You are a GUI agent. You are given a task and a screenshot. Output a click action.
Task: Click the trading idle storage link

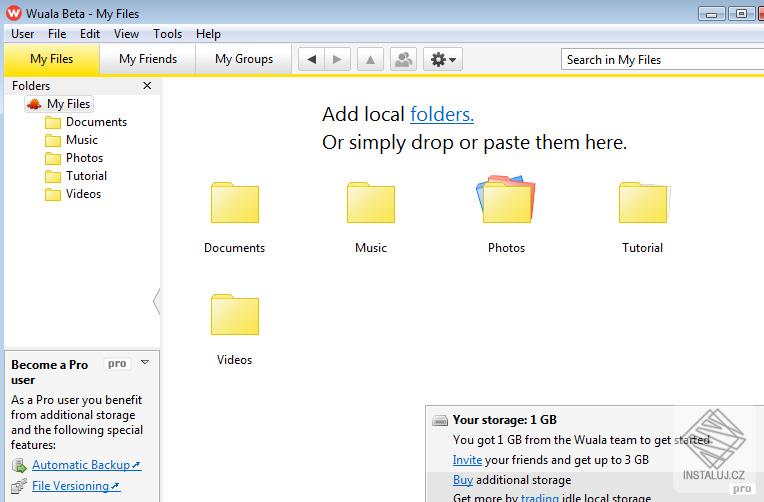coord(540,498)
